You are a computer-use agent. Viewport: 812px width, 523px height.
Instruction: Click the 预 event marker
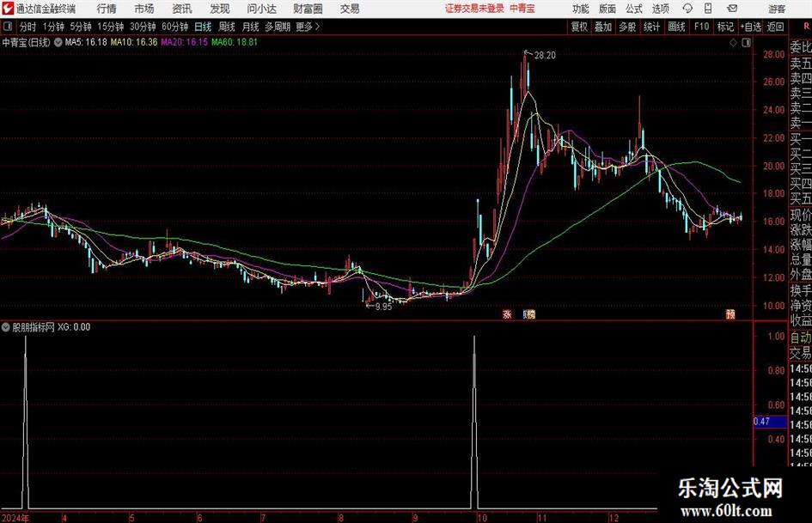pos(730,314)
